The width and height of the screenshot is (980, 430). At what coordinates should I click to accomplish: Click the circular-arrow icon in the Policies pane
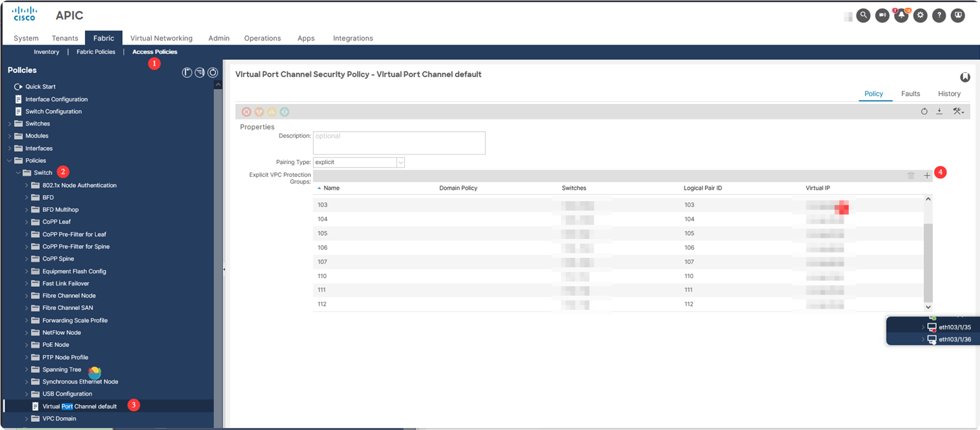point(213,72)
